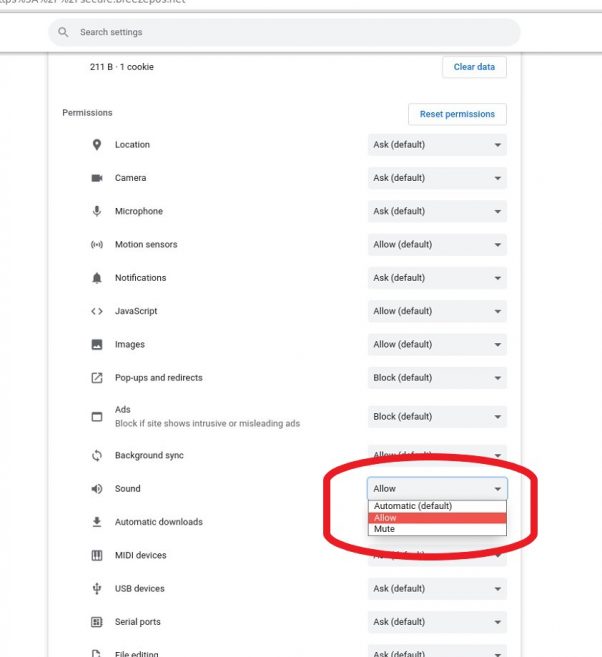Click the Serial ports icon

click(x=97, y=622)
